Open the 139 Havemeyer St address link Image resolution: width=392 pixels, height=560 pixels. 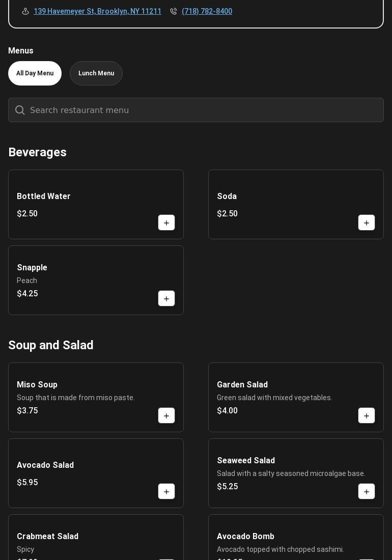97,11
